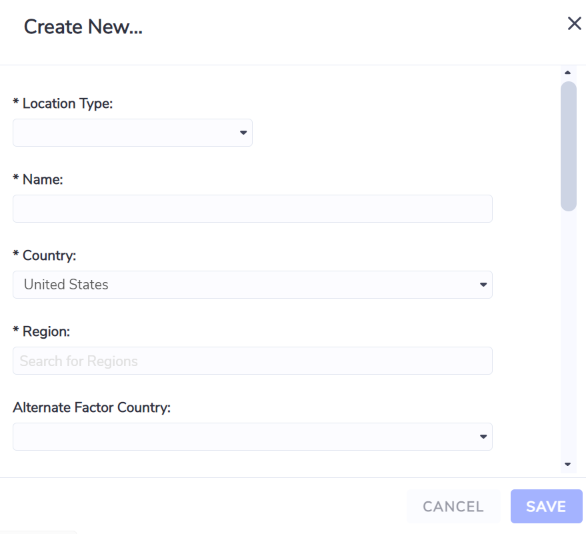Image resolution: width=586 pixels, height=534 pixels.
Task: Close the Create New dialog with X
Action: 574,24
